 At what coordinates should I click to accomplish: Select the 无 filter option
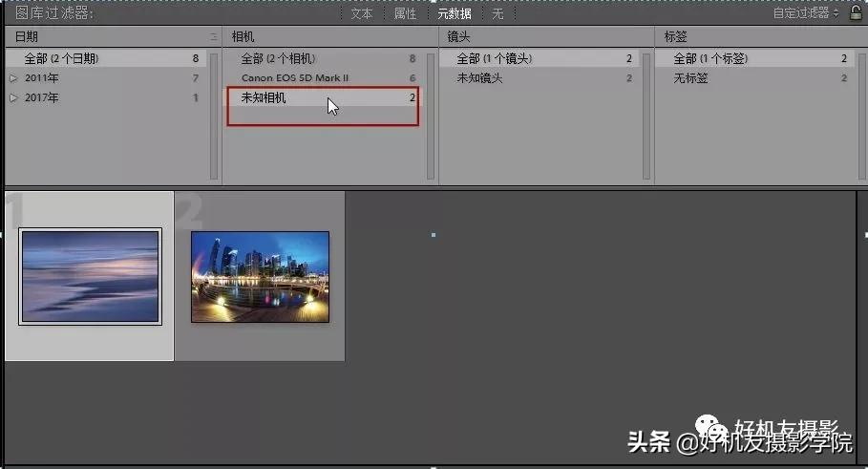click(x=498, y=13)
